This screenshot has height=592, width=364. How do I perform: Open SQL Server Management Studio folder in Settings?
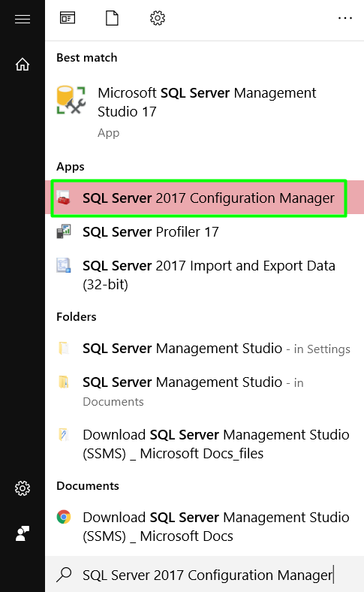tap(204, 348)
